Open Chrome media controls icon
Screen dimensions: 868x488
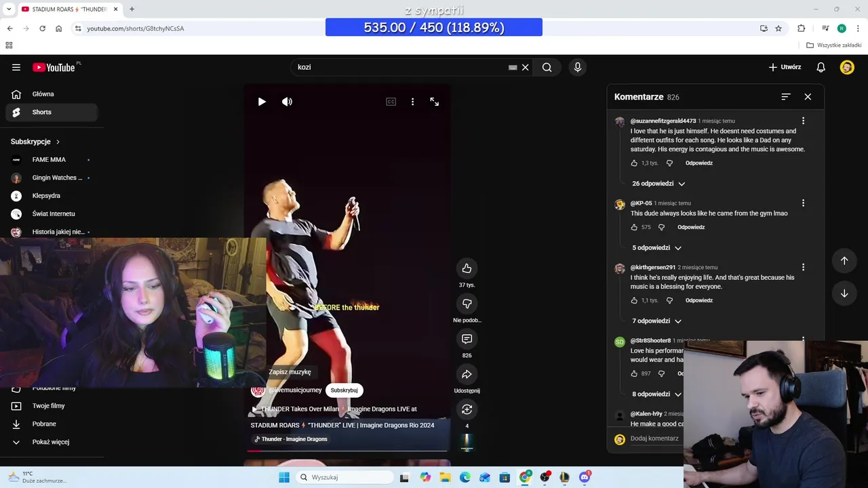tap(825, 28)
